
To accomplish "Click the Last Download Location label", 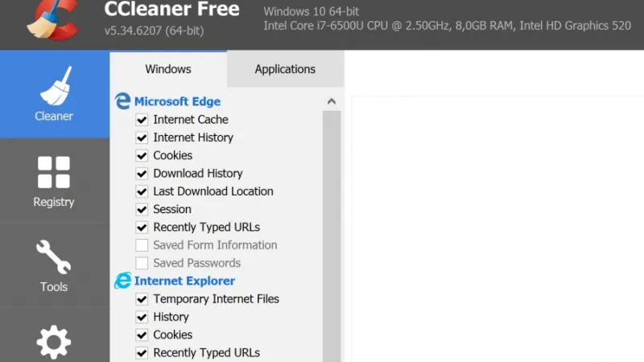I will 213,191.
